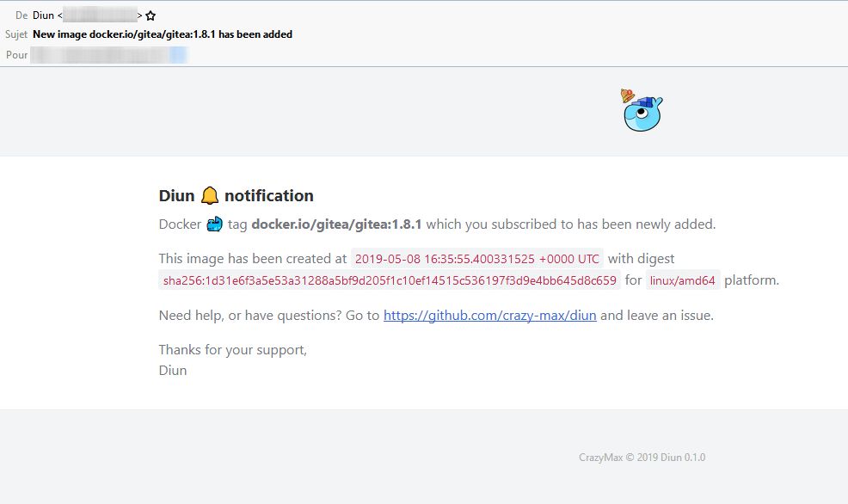Open the github.com/crazy-max/diun link
Screen dimensions: 848x504
pos(489,316)
